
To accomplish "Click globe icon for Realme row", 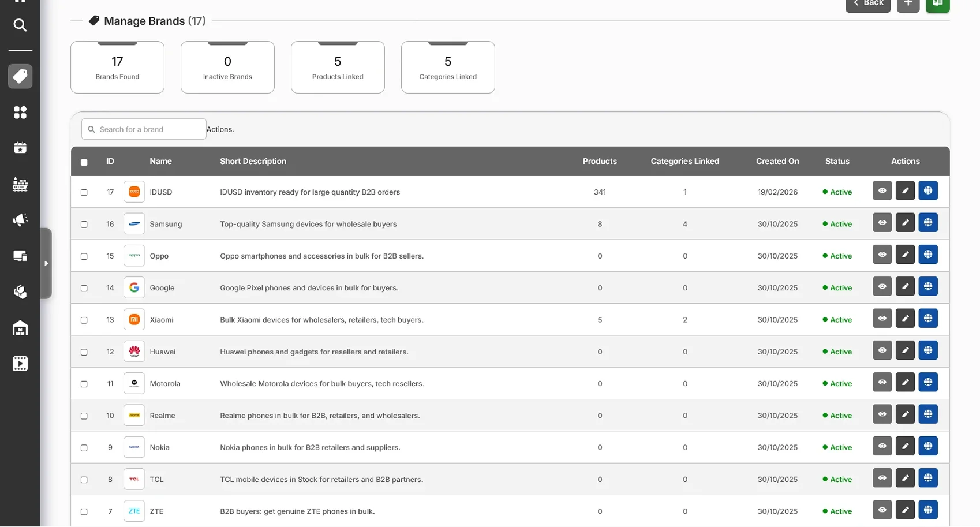I will (928, 414).
